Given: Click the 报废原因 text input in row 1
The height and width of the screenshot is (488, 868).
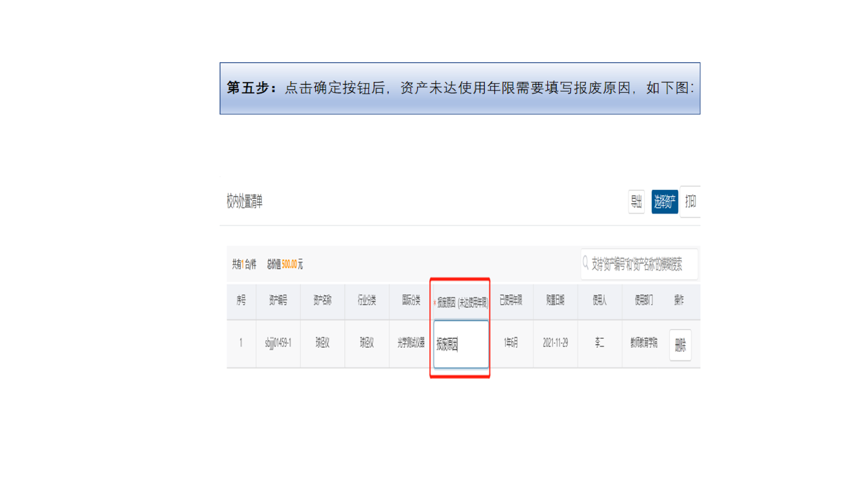Looking at the screenshot, I should tap(461, 344).
